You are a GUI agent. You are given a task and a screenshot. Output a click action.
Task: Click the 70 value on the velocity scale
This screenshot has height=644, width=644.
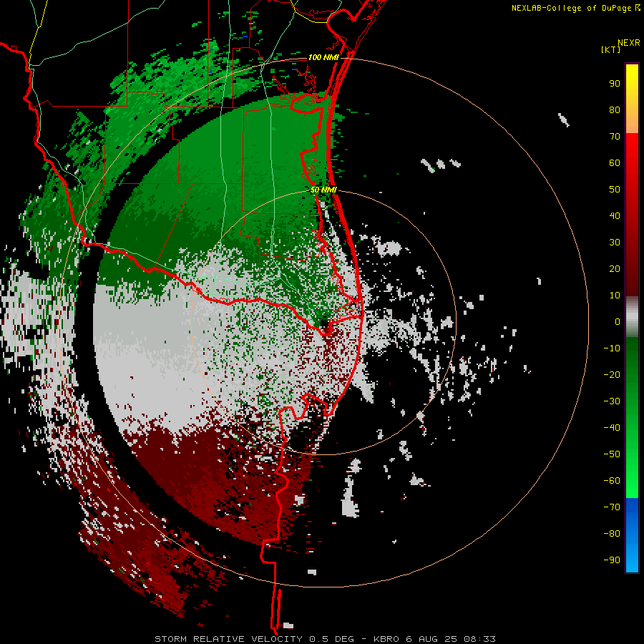pos(615,137)
